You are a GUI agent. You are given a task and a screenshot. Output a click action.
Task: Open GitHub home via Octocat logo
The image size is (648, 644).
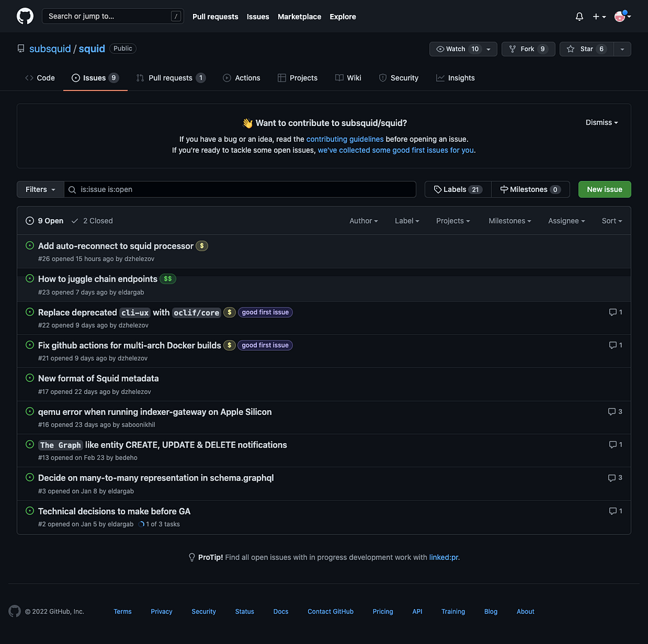tap(25, 16)
